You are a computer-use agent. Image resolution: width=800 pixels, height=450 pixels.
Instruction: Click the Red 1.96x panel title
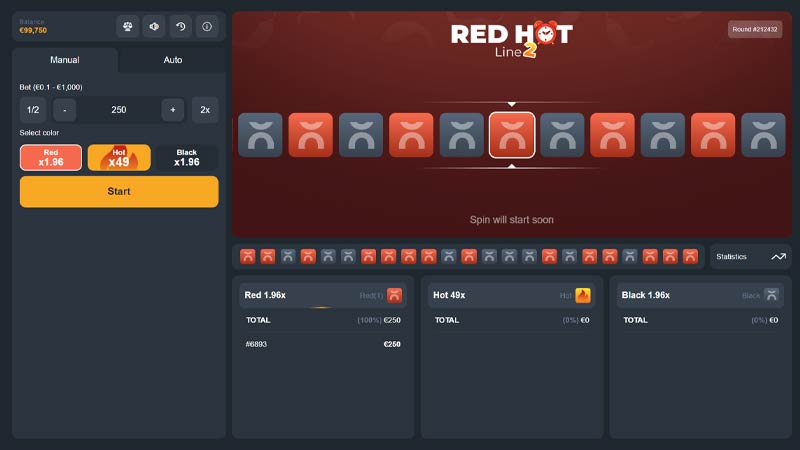[x=265, y=295]
